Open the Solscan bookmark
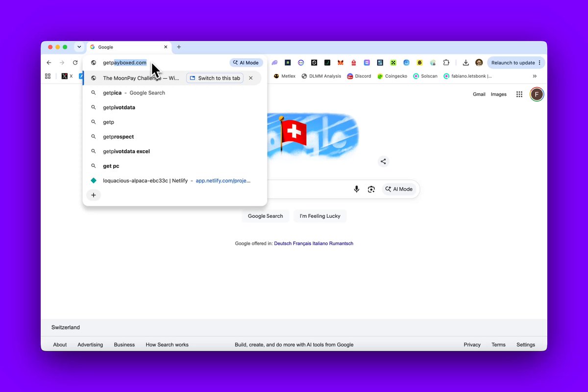588x392 pixels. click(425, 76)
